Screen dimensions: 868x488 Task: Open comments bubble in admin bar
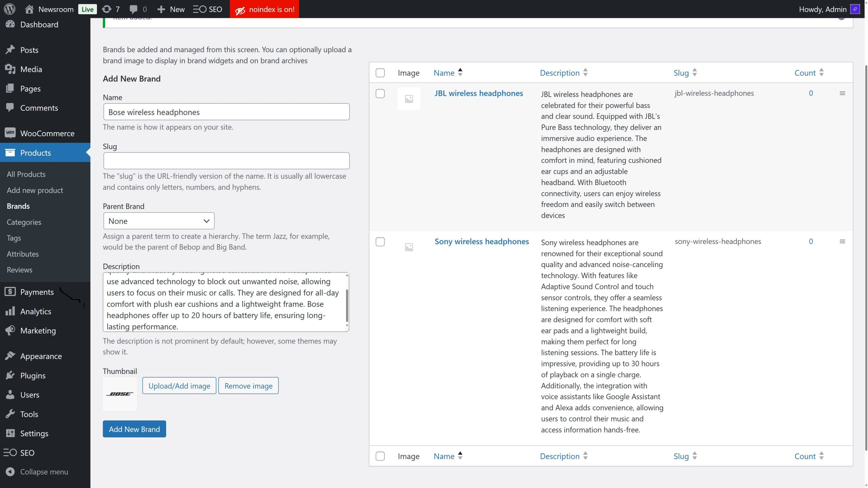pos(134,9)
